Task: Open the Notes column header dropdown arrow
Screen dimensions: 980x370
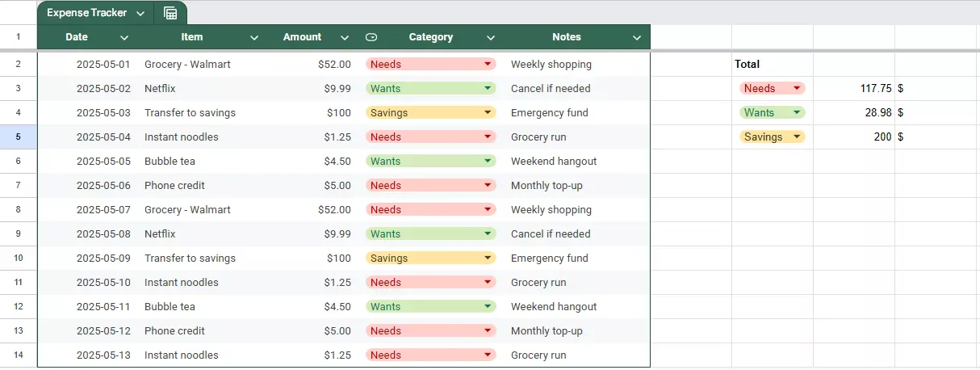Action: click(x=637, y=37)
